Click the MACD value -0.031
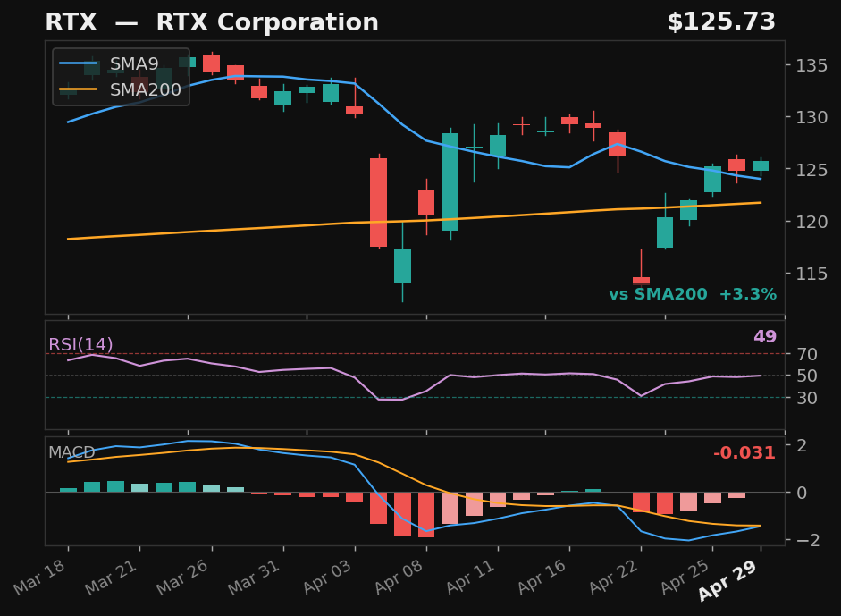Screen dimensions: 841x616 [744, 453]
